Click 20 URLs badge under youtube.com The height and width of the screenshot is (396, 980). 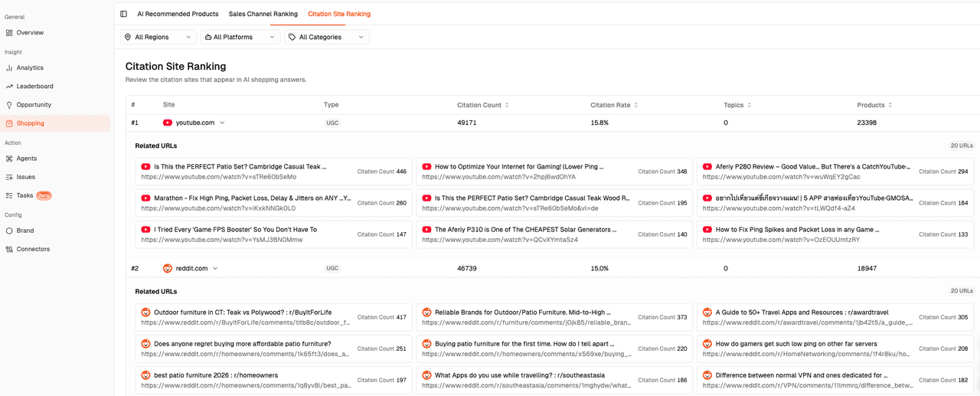point(961,146)
